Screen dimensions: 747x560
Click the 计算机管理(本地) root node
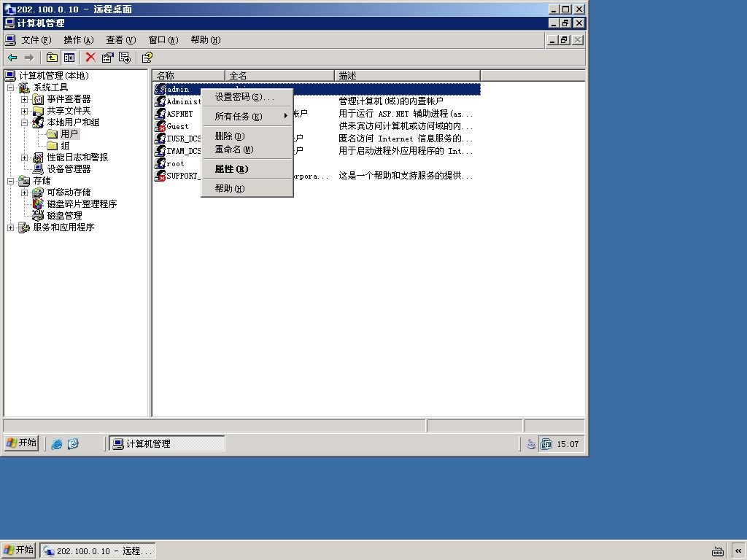tap(54, 76)
